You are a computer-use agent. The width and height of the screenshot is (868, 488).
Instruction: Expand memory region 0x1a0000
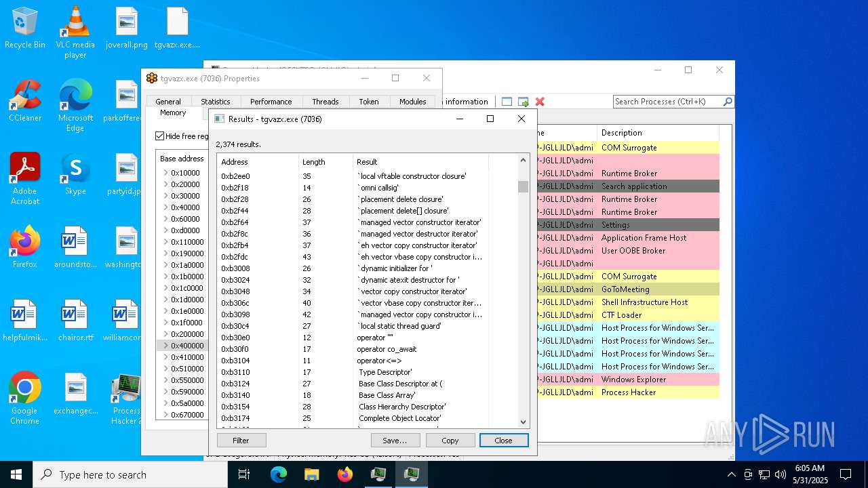165,265
